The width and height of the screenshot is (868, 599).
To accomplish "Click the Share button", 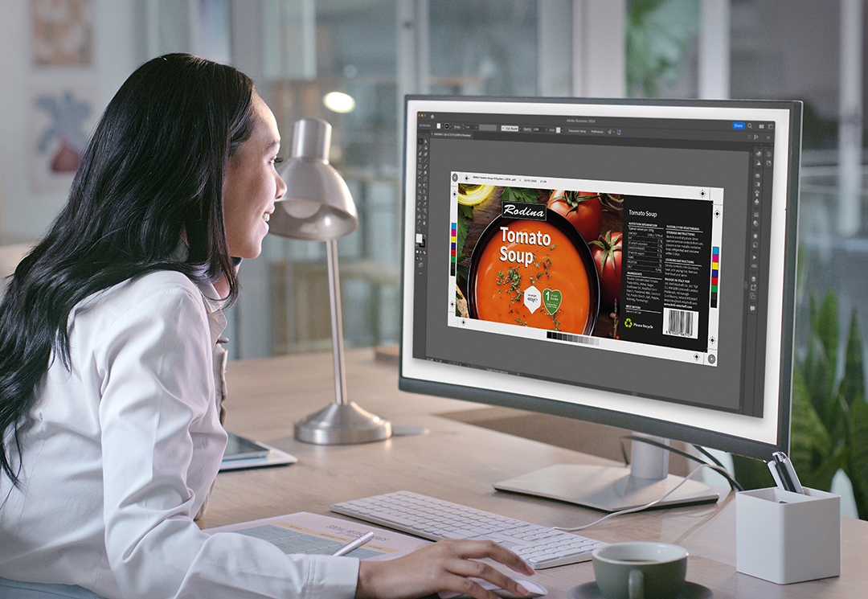I will pos(738,125).
